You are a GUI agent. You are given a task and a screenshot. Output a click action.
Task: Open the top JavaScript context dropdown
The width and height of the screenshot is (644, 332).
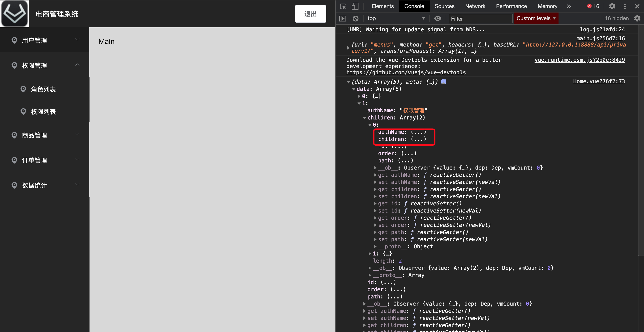click(396, 19)
